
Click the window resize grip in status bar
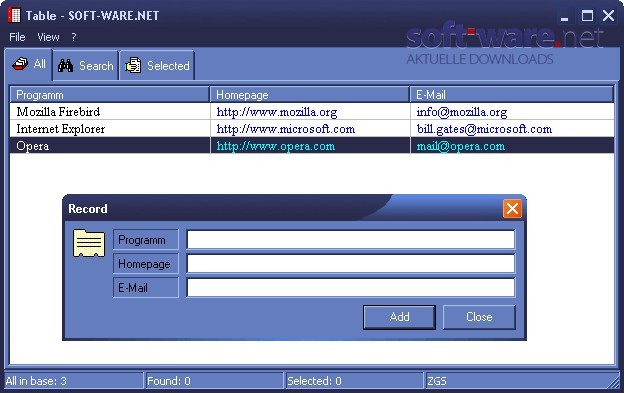coord(613,382)
